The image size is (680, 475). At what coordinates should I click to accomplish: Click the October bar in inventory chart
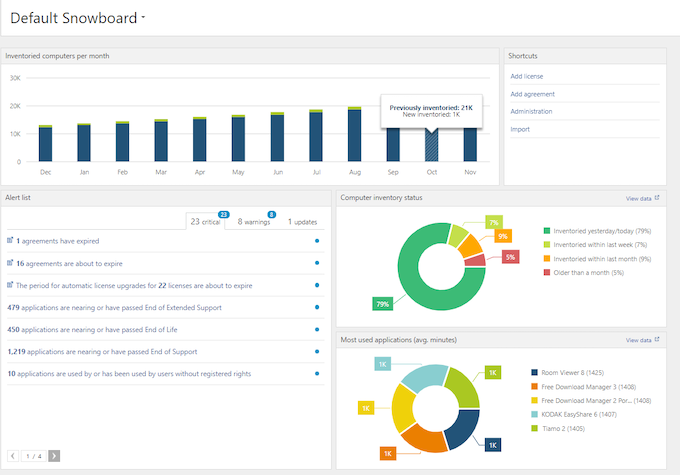(431, 143)
